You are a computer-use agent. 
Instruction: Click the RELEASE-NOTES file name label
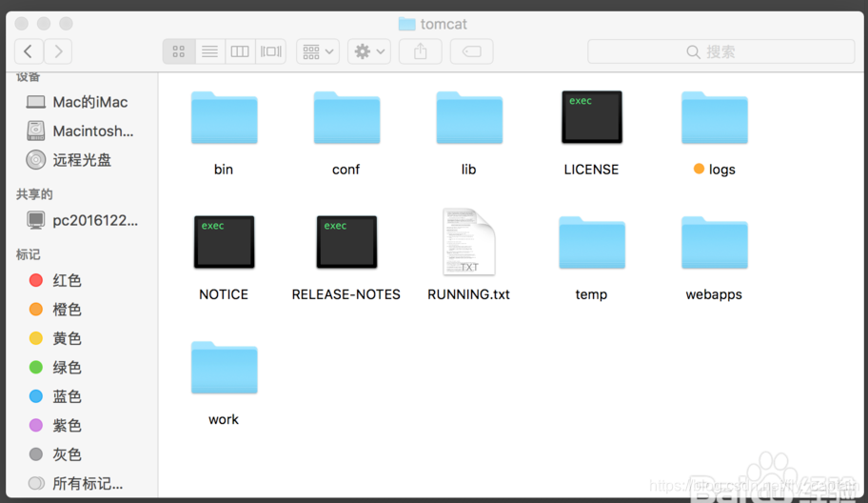(x=346, y=294)
